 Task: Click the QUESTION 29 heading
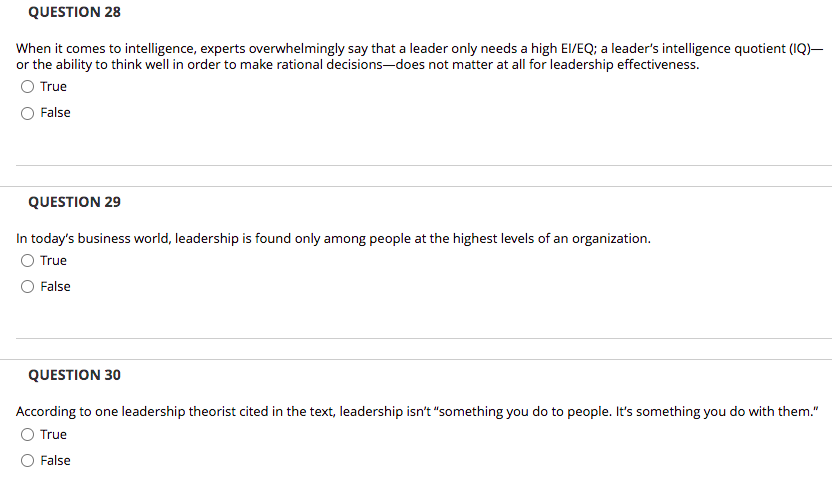(x=74, y=202)
